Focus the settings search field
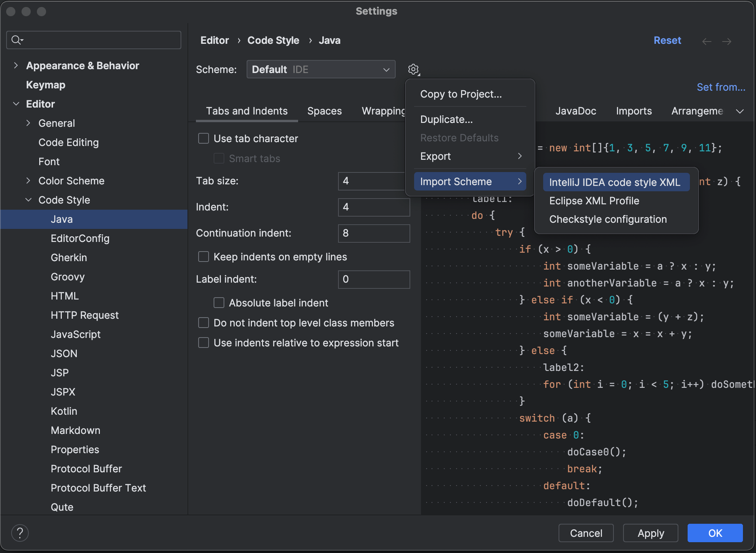This screenshot has height=553, width=756. click(94, 40)
